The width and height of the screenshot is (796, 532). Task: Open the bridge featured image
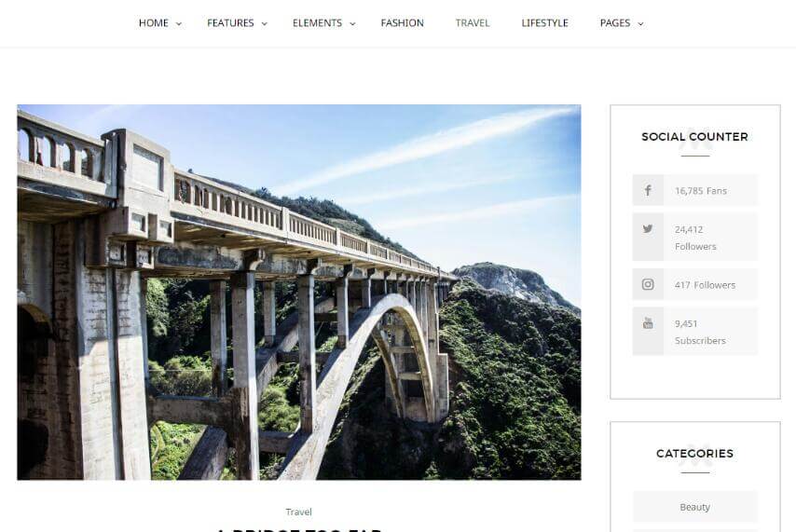299,292
